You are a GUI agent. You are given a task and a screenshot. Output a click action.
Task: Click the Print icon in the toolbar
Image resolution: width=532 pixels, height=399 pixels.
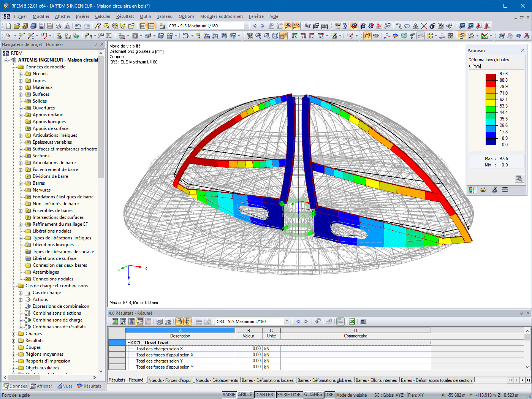coord(58,26)
